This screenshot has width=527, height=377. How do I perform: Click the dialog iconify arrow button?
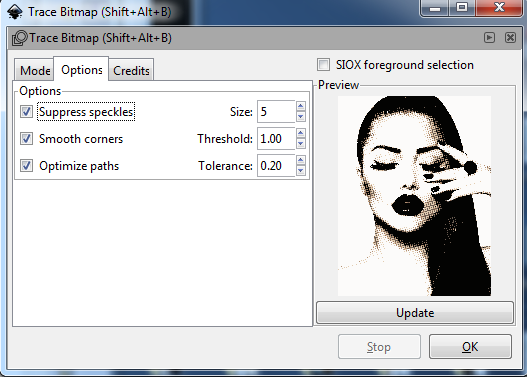coord(489,37)
